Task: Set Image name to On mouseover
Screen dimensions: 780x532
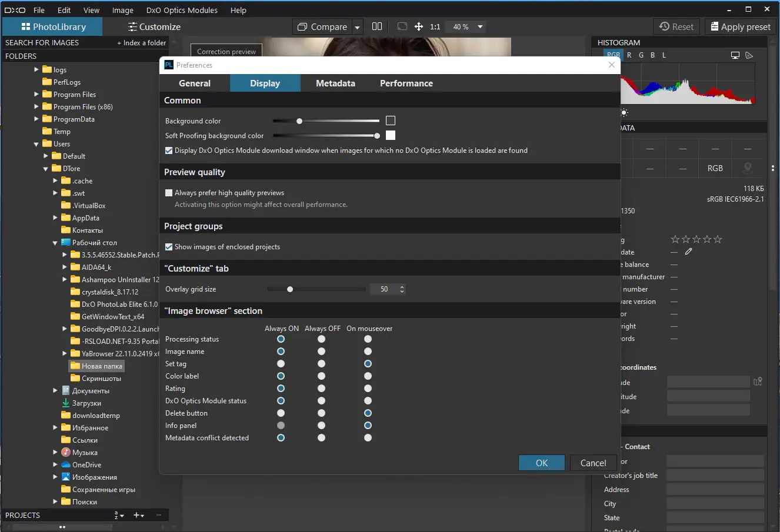Action: tap(368, 352)
